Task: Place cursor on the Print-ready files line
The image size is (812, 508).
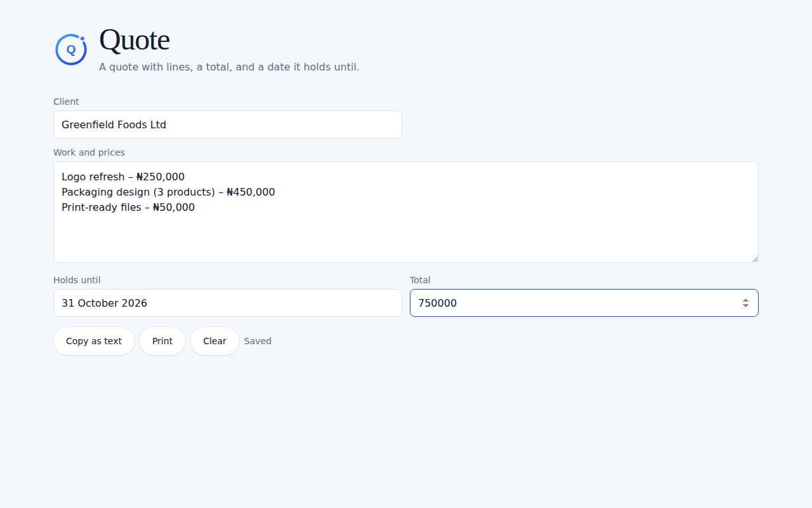Action: coord(128,207)
